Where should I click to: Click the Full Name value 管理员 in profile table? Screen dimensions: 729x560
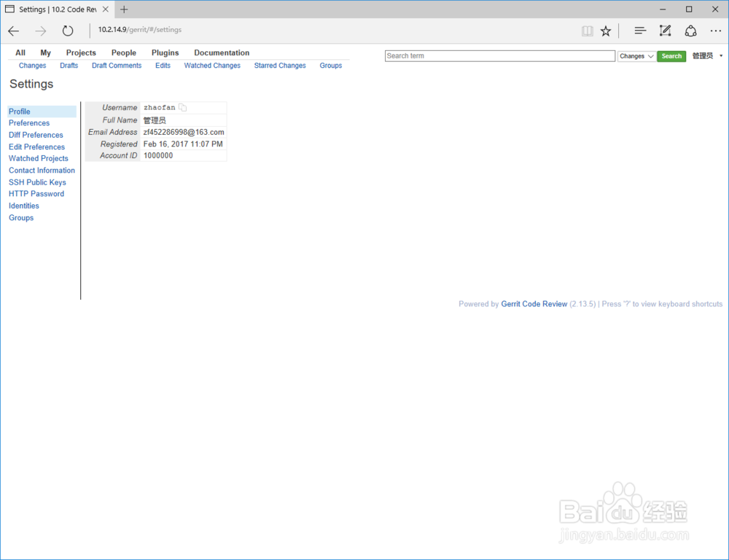pyautogui.click(x=155, y=120)
